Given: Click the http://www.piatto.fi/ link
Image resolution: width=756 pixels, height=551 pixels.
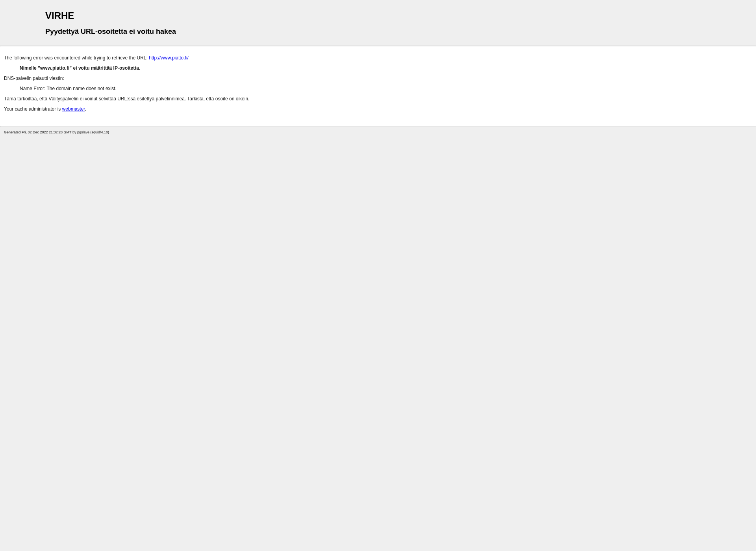Looking at the screenshot, I should (169, 57).
